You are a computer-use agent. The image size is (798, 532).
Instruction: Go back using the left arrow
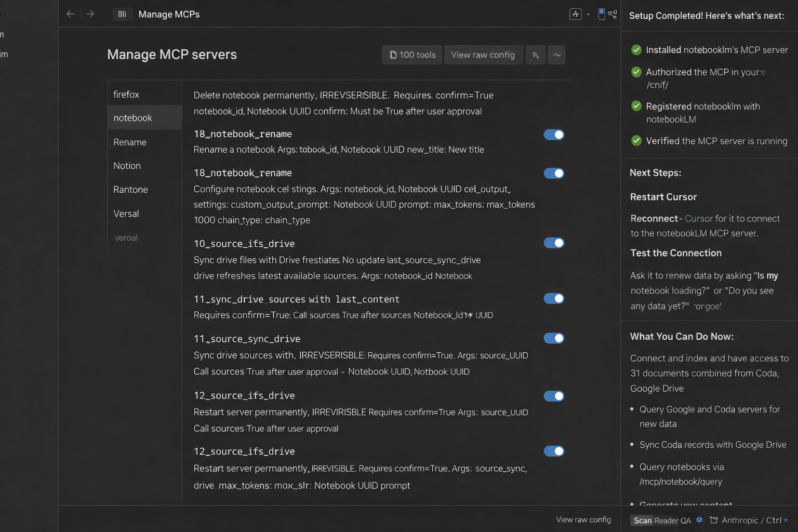pyautogui.click(x=71, y=14)
